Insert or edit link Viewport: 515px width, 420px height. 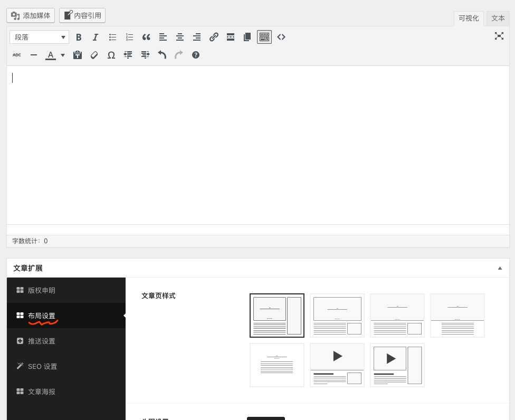tap(214, 37)
